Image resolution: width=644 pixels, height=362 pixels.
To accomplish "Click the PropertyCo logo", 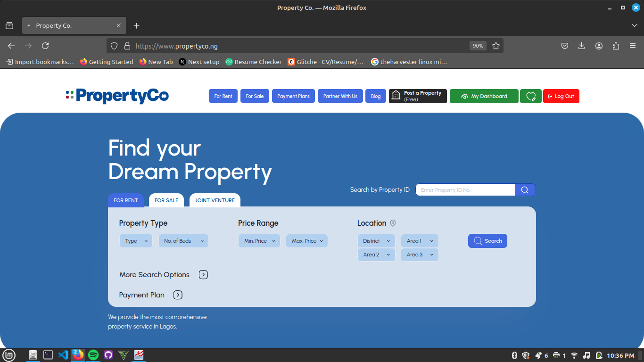I will pos(117,96).
